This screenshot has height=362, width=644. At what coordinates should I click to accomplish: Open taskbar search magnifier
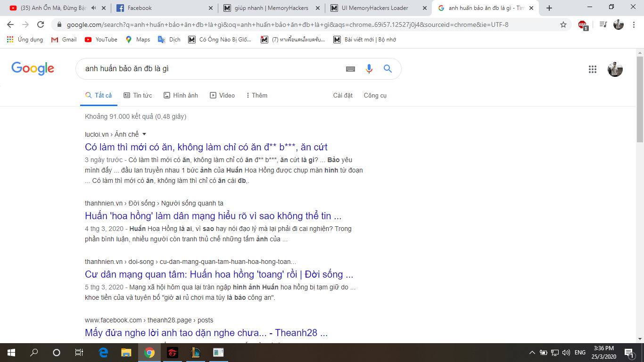34,352
